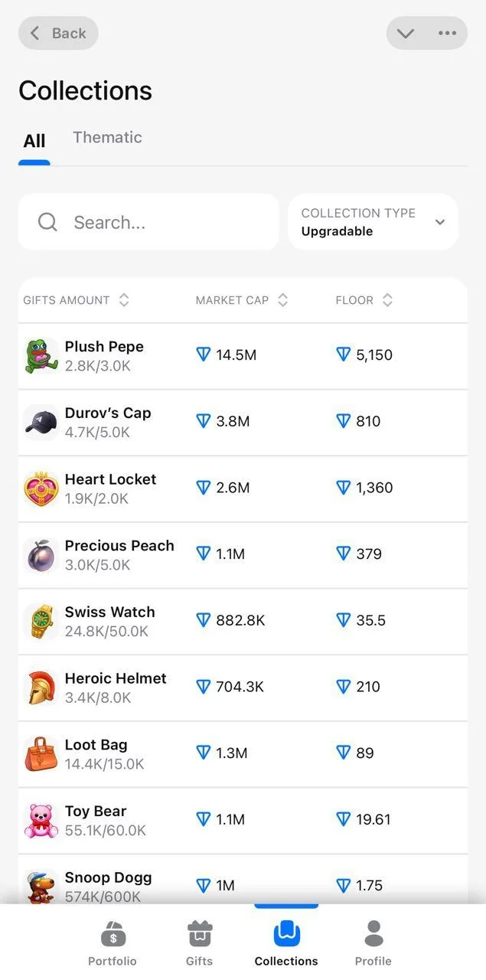Toggle sorting by Gifts Amount
The height and width of the screenshot is (980, 486).
coord(77,300)
